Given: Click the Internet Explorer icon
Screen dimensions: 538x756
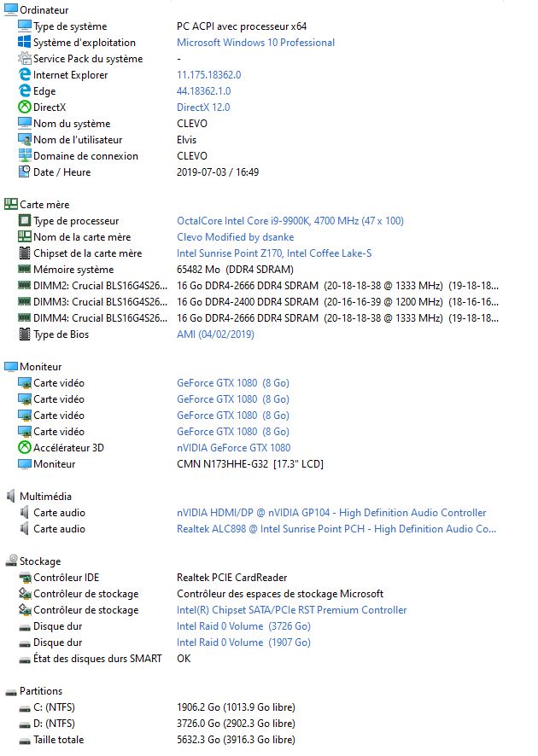Looking at the screenshot, I should [x=24, y=75].
